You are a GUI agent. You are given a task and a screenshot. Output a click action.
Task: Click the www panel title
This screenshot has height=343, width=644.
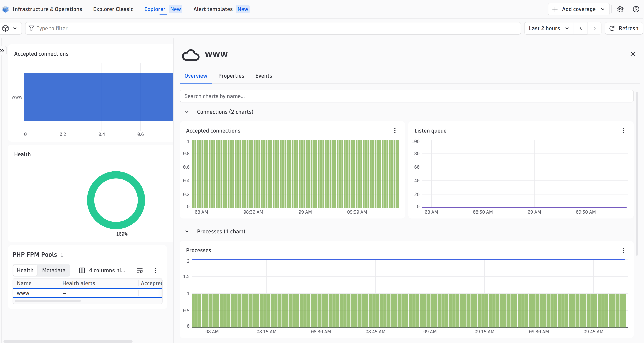[216, 54]
